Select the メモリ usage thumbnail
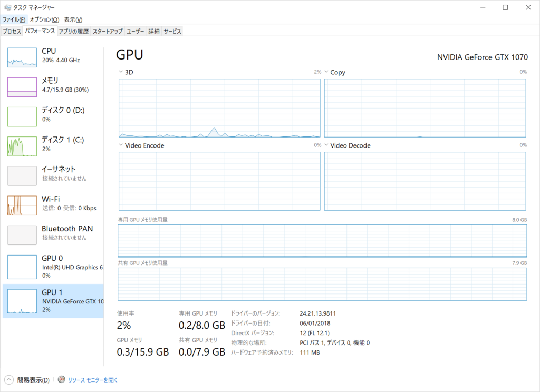 pos(22,87)
